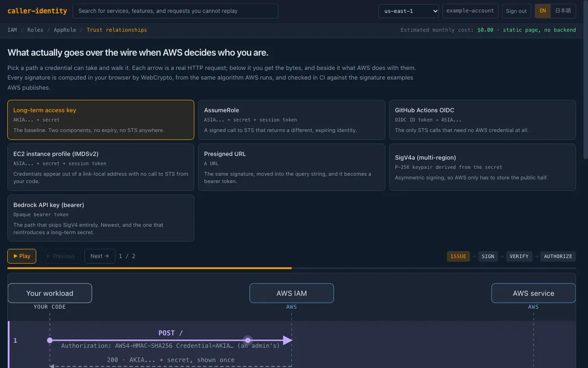Click Sign out
This screenshot has height=368, width=588.
pos(516,11)
